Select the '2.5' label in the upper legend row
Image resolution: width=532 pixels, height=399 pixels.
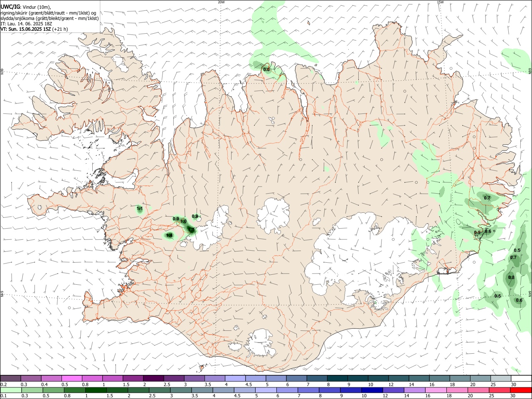tap(167, 384)
